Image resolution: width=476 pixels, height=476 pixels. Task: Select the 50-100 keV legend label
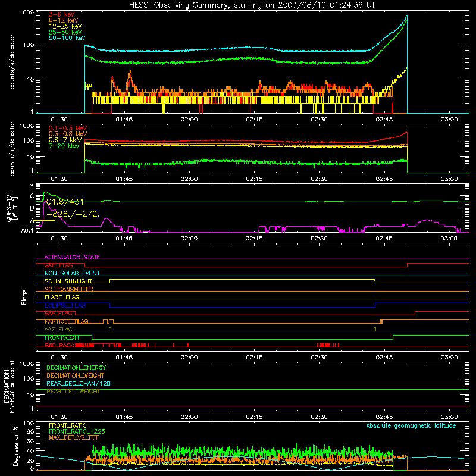pyautogui.click(x=67, y=38)
